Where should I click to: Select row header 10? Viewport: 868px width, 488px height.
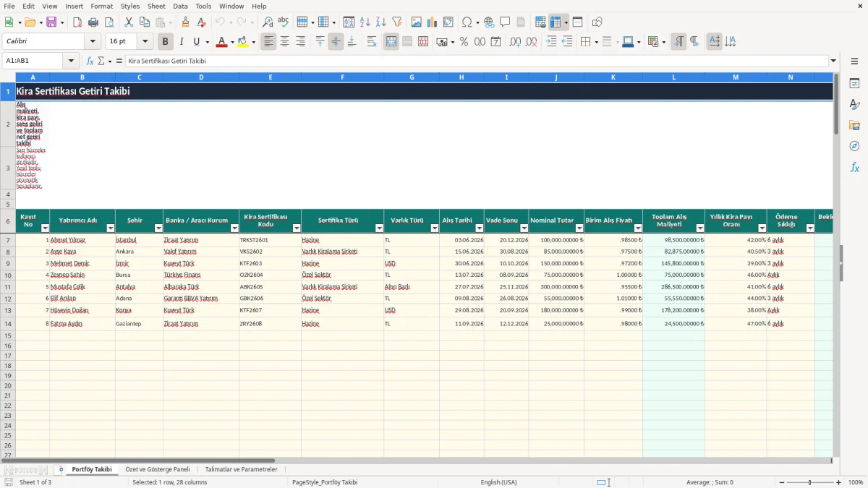click(8, 275)
